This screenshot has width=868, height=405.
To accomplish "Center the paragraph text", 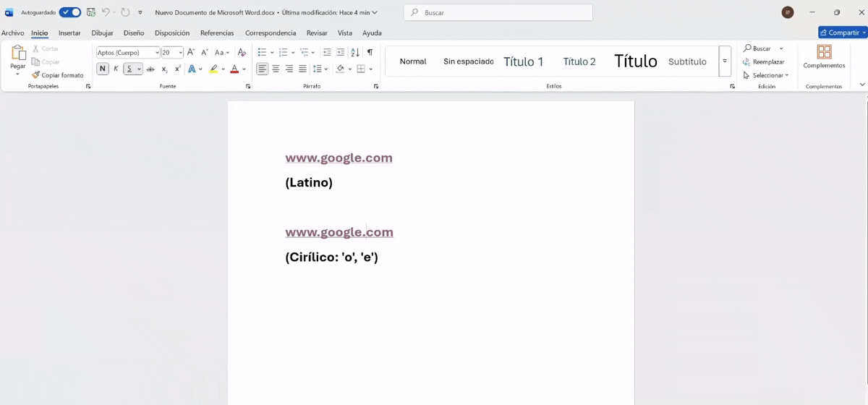I will point(276,69).
